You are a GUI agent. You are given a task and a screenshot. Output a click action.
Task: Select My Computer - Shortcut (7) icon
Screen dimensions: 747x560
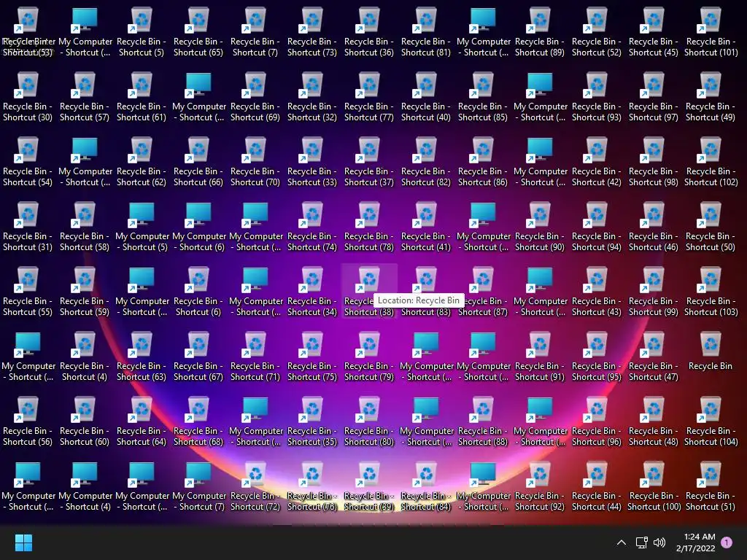click(198, 486)
